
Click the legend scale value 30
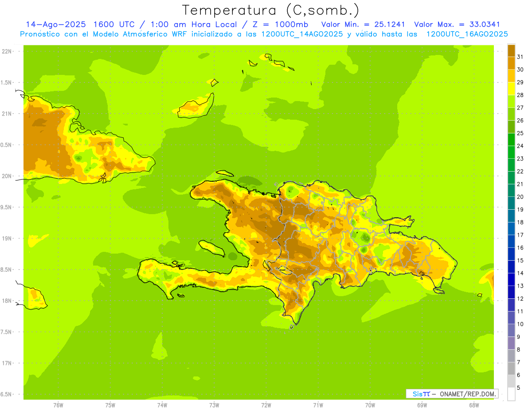pyautogui.click(x=520, y=70)
